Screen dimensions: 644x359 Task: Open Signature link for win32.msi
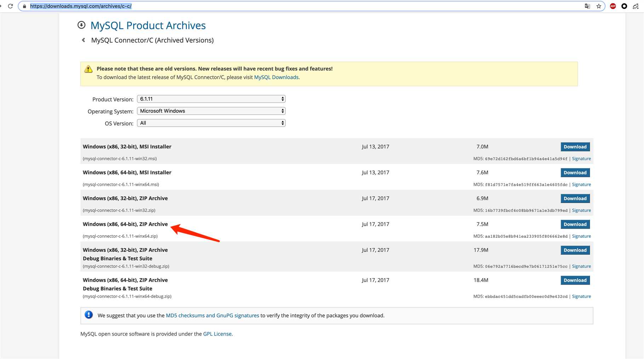581,159
